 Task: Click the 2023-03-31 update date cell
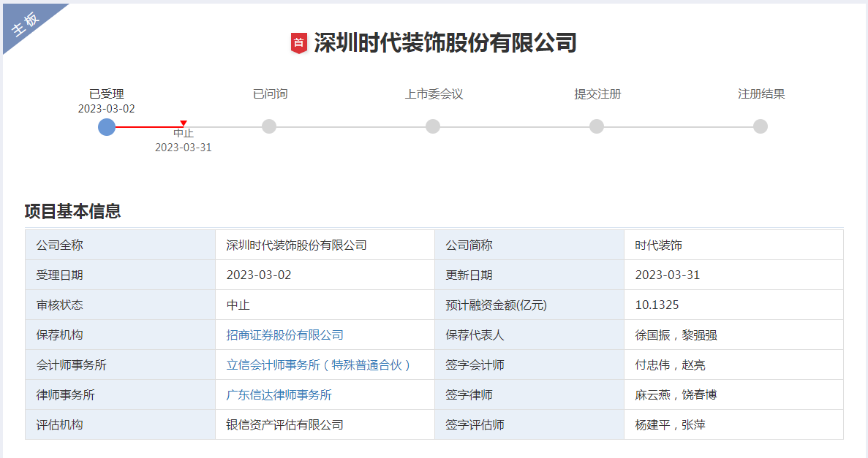click(667, 275)
